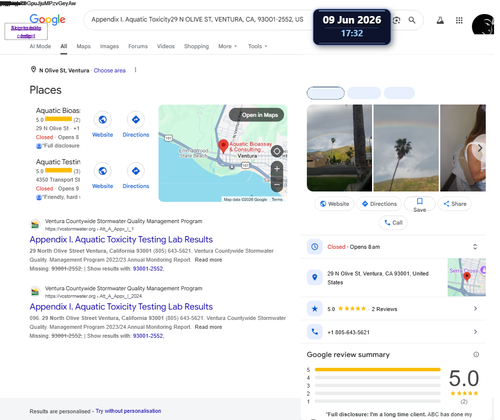Click Read more in 2023/24 result
The image size is (500, 420).
point(208,327)
